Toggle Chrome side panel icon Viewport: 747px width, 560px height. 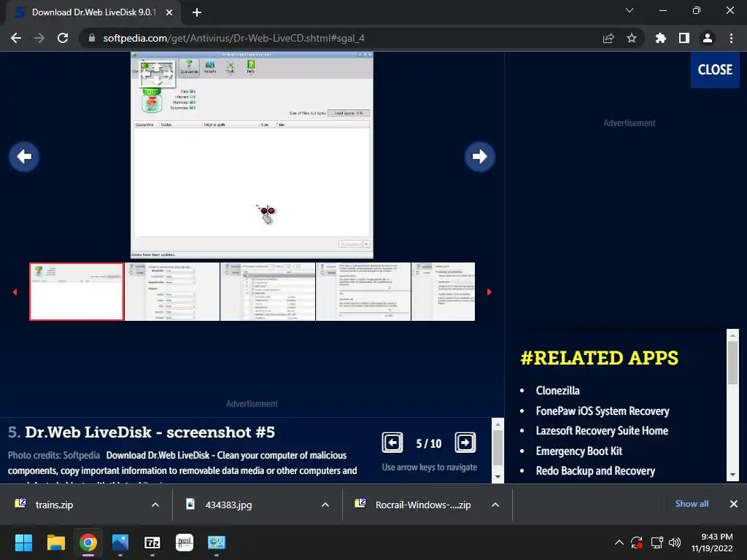[x=684, y=38]
